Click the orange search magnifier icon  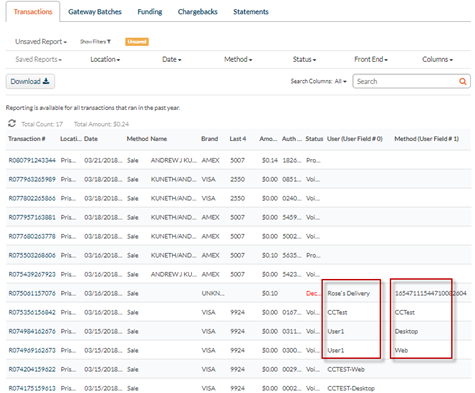tap(463, 81)
